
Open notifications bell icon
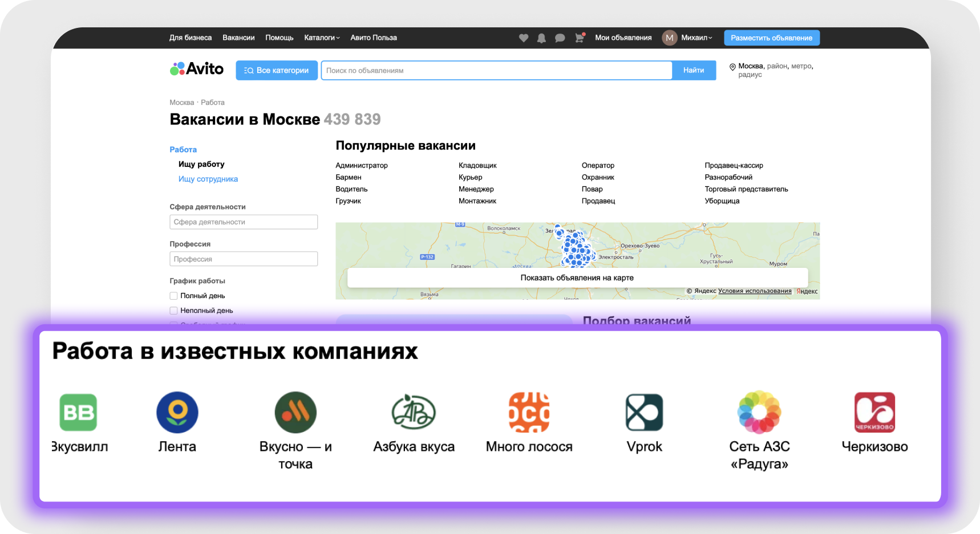pos(541,38)
